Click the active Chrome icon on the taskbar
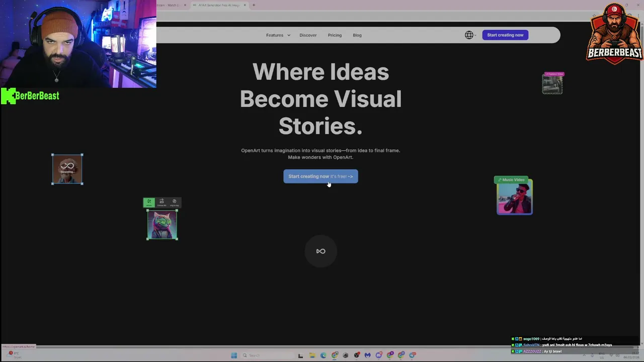The width and height of the screenshot is (644, 362). (x=334, y=355)
